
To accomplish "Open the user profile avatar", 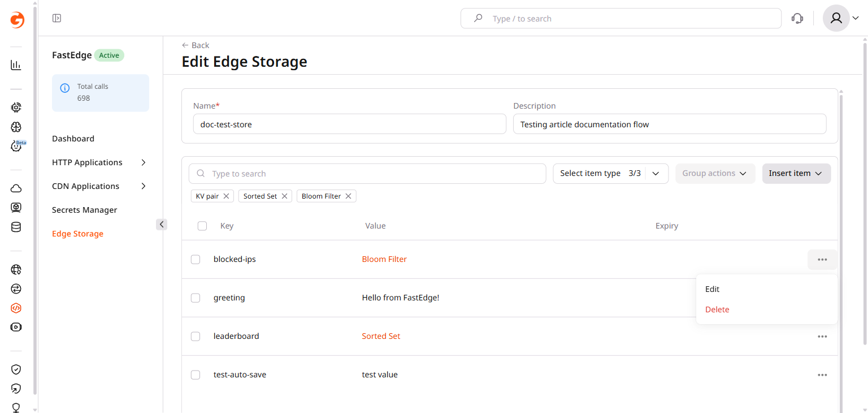I will pos(836,18).
